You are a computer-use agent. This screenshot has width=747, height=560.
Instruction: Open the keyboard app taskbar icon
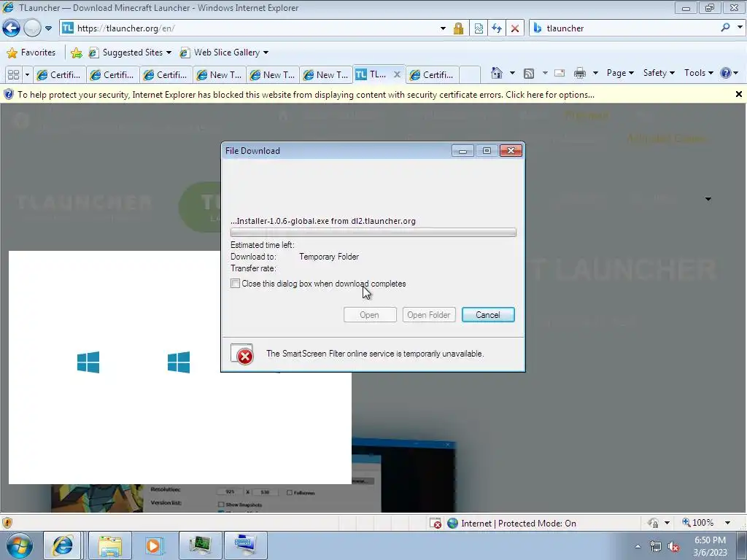tap(245, 545)
